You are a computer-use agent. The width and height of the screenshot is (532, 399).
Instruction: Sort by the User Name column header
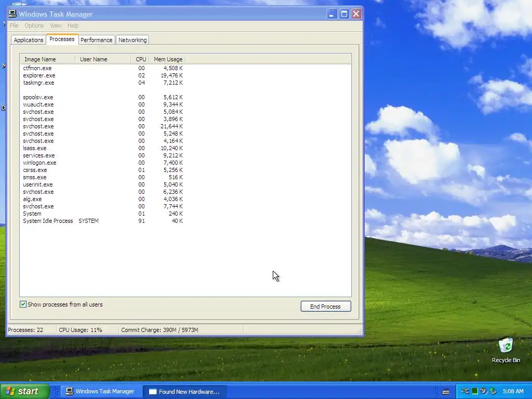(x=103, y=59)
